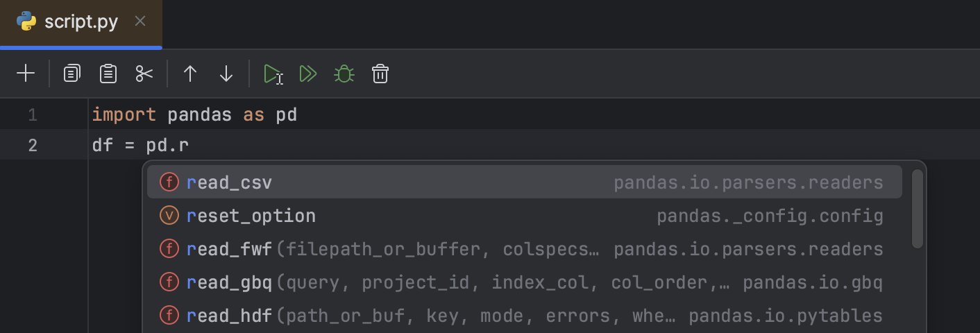Delete cell using the trash icon
Viewport: 980px width, 333px height.
(x=380, y=74)
